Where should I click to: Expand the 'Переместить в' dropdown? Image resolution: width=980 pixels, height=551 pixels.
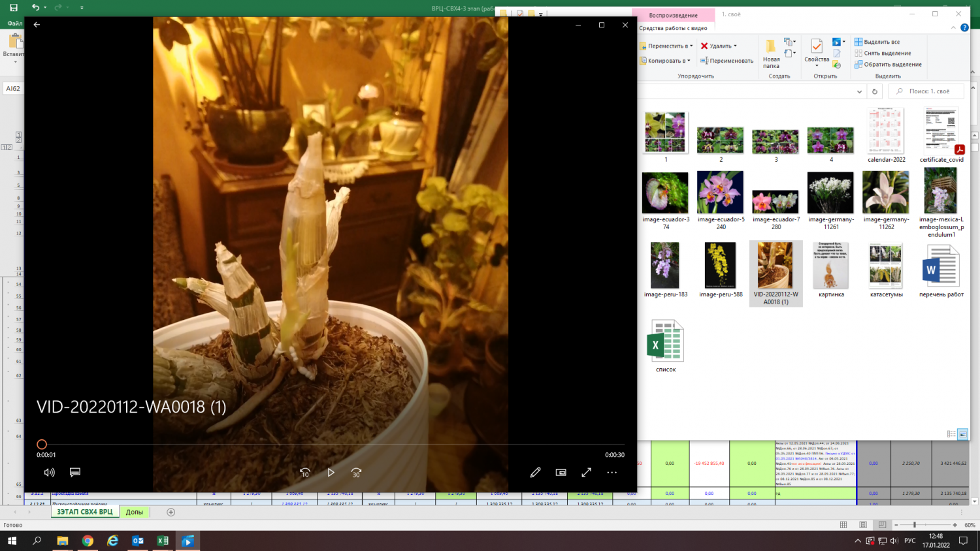pos(691,46)
